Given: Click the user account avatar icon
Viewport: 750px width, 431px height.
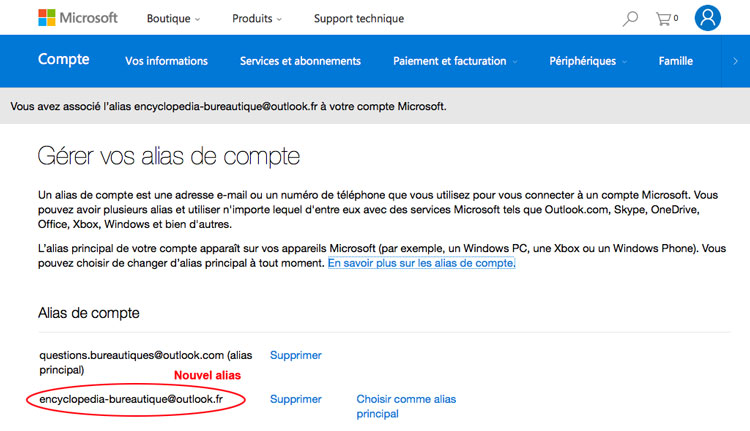Looking at the screenshot, I should (708, 18).
